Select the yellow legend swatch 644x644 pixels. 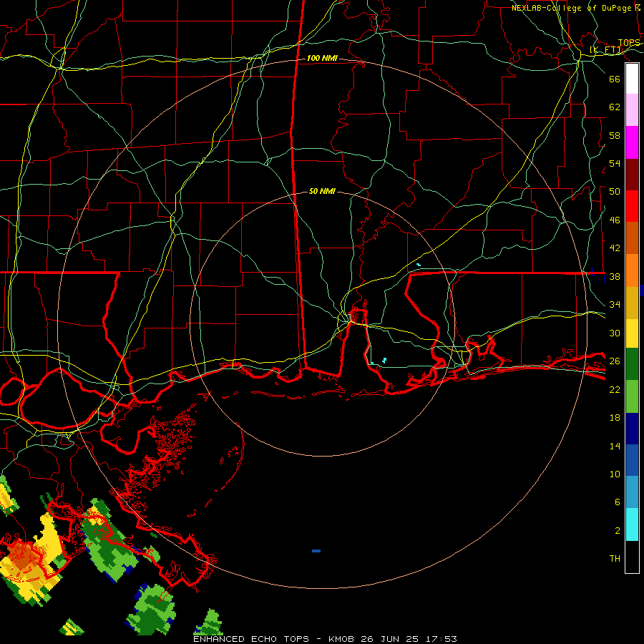click(x=632, y=333)
